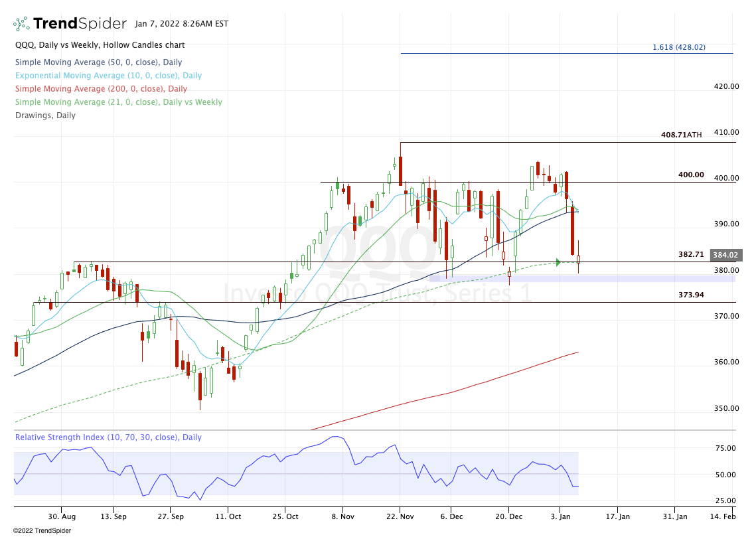Screen dimensions: 756x537
Task: Click the current price tag 384.02
Action: (725, 255)
